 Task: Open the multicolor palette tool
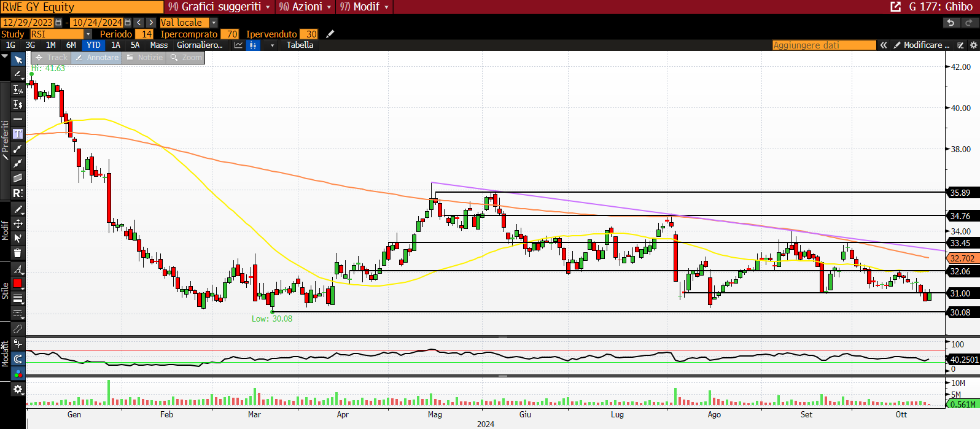pyautogui.click(x=18, y=373)
